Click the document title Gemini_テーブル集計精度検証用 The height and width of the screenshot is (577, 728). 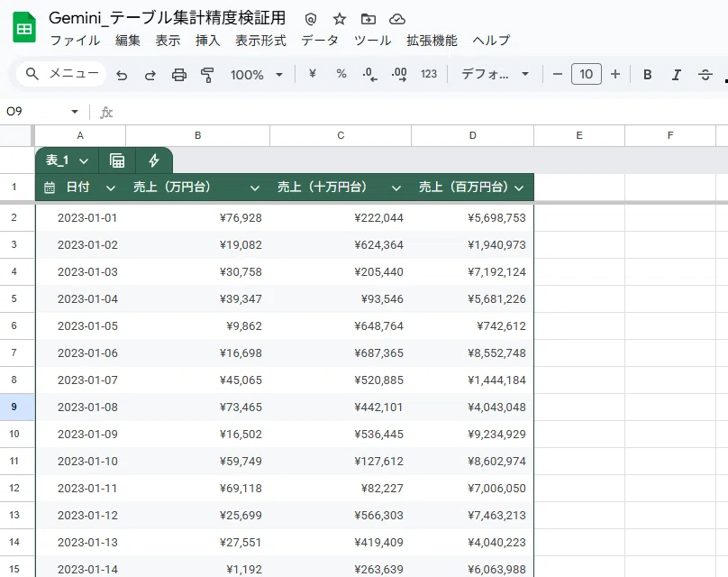pos(168,18)
